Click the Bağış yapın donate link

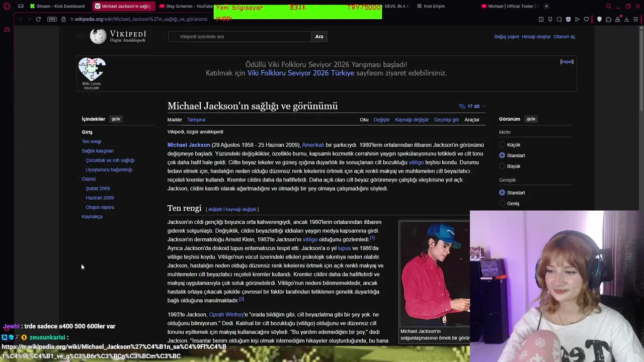coord(506,37)
